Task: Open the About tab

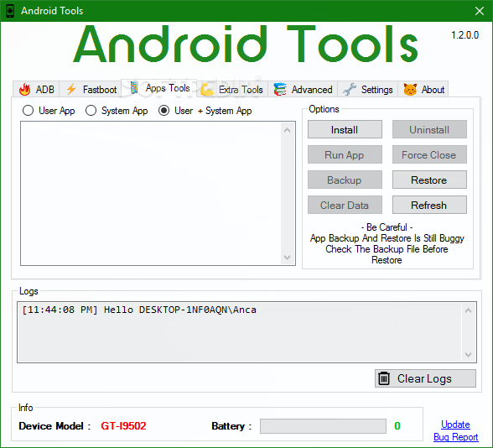Action: pos(423,89)
